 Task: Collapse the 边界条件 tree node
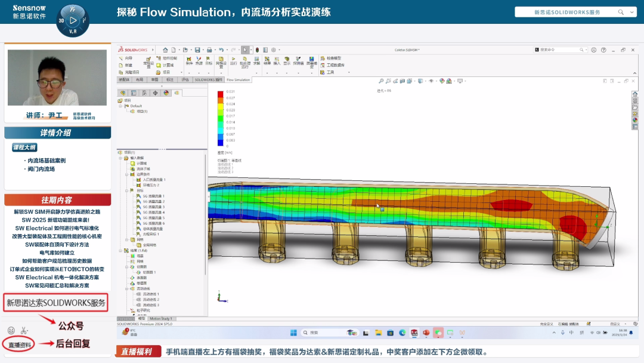pos(126,174)
